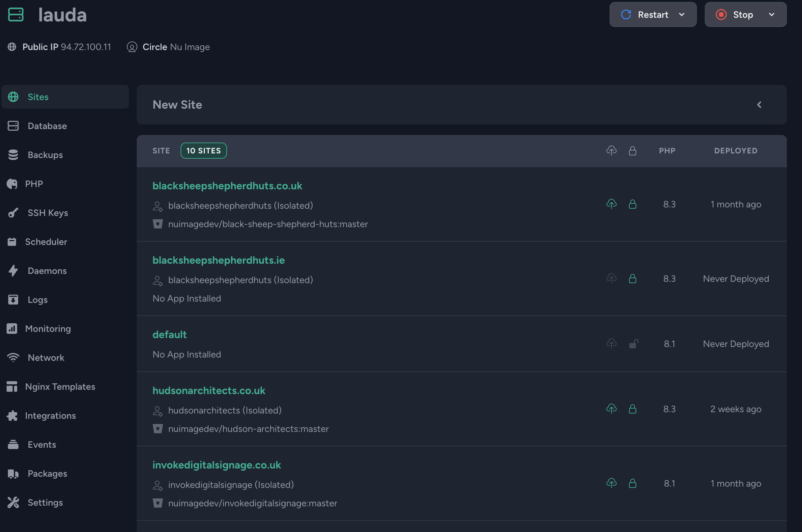
Task: Go to Nginx Templates in sidebar
Action: pyautogui.click(x=60, y=386)
